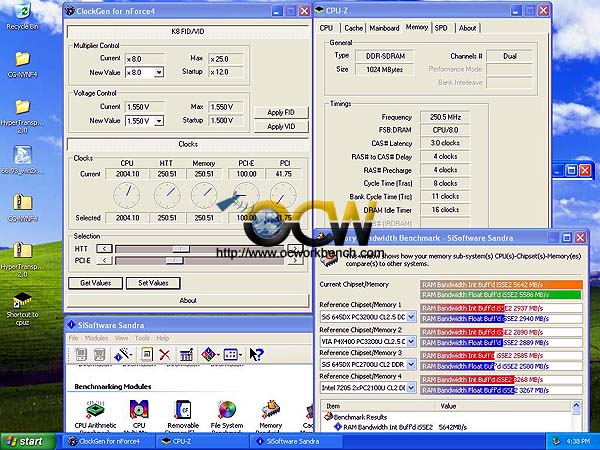Click the results list scrollbar up arrow

(576, 406)
